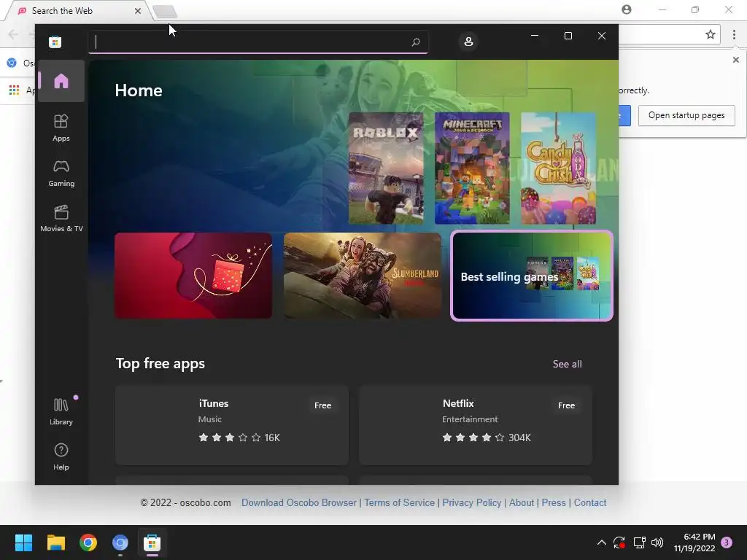Click the Home heading text

(x=138, y=90)
